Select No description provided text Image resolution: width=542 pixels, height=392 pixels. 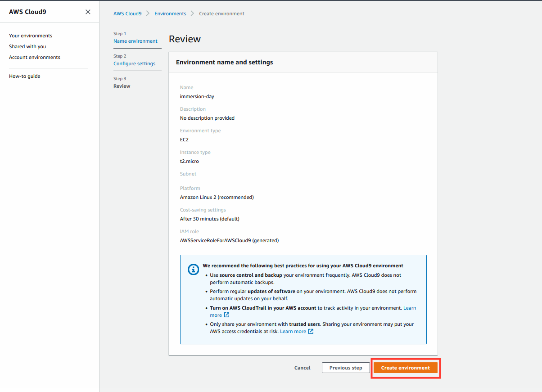pos(207,118)
